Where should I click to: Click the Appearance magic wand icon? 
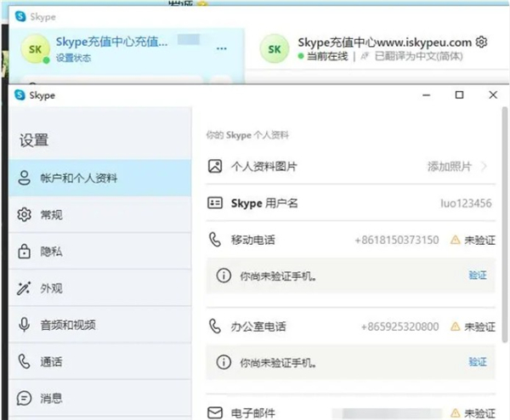(24, 288)
